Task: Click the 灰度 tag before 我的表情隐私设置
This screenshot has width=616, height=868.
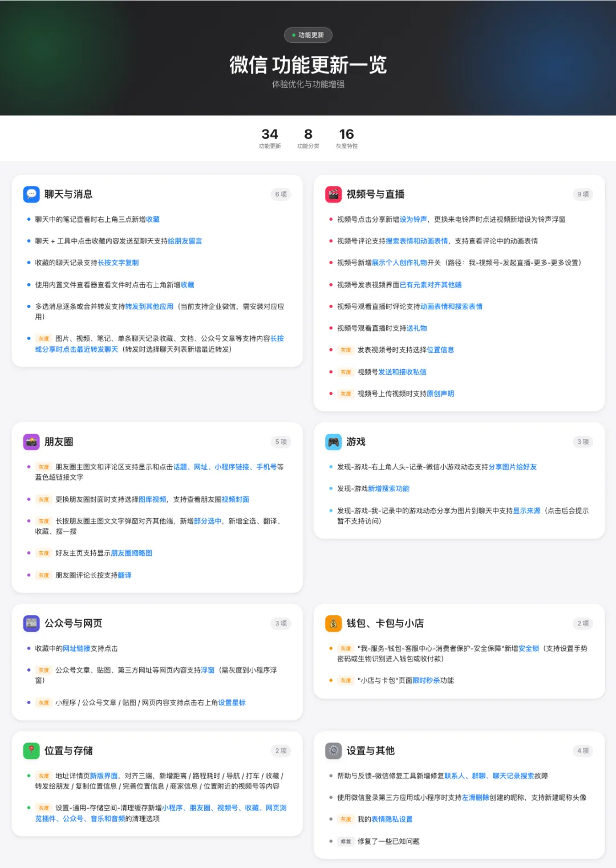Action: click(x=346, y=819)
